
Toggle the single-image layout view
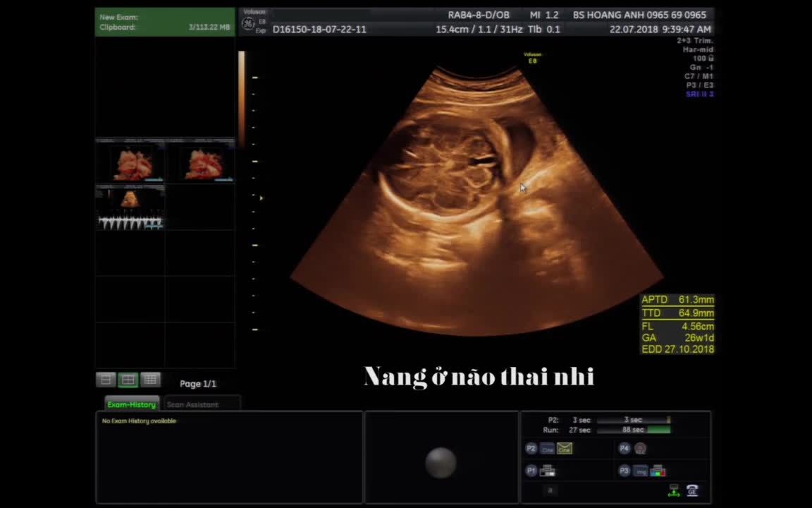coord(105,380)
